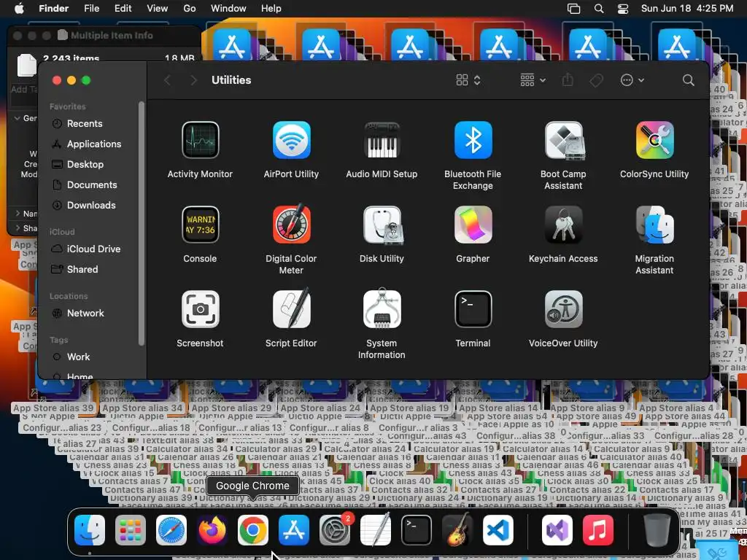Select Keychain Access icon

click(x=564, y=225)
